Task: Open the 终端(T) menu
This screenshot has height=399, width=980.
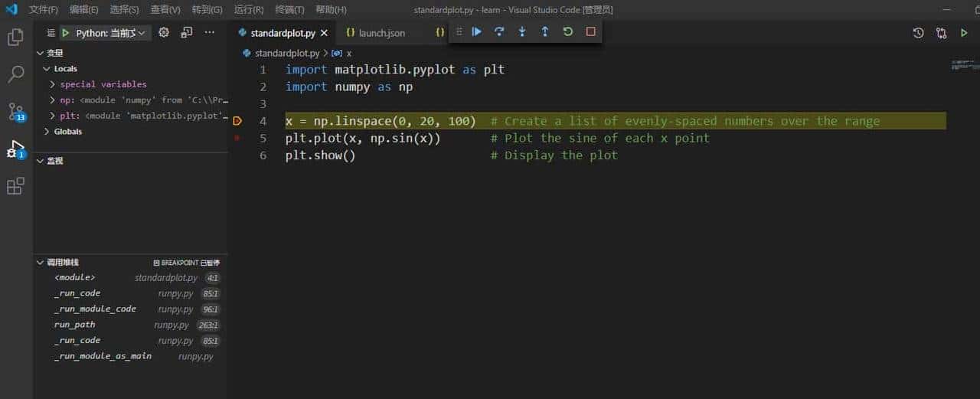Action: point(289,10)
